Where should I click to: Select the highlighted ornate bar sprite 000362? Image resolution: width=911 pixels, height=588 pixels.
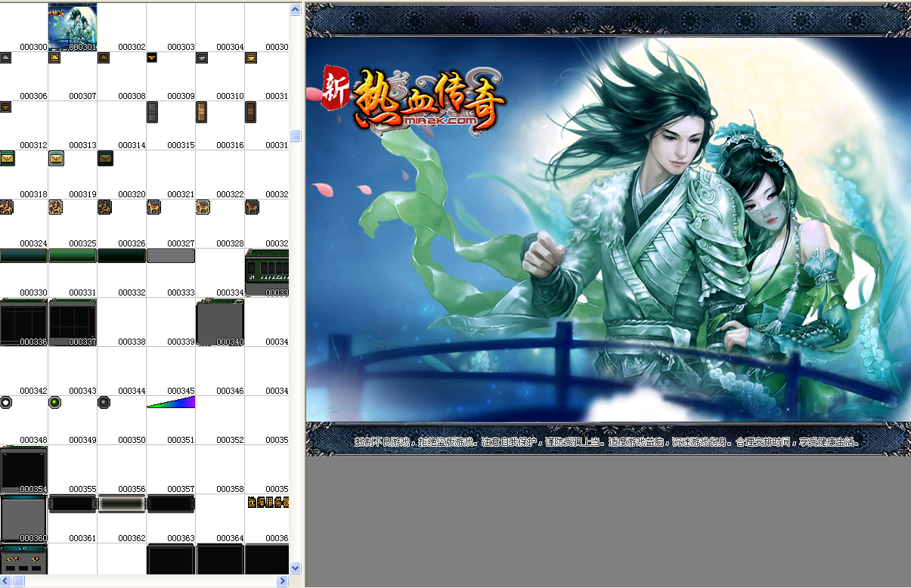[122, 503]
